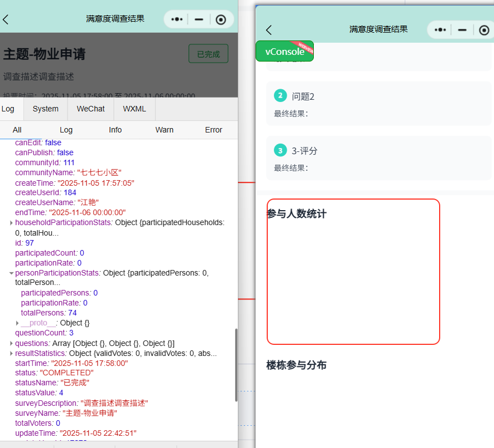Click the 已完成 status button
494x448 pixels.
pos(208,53)
